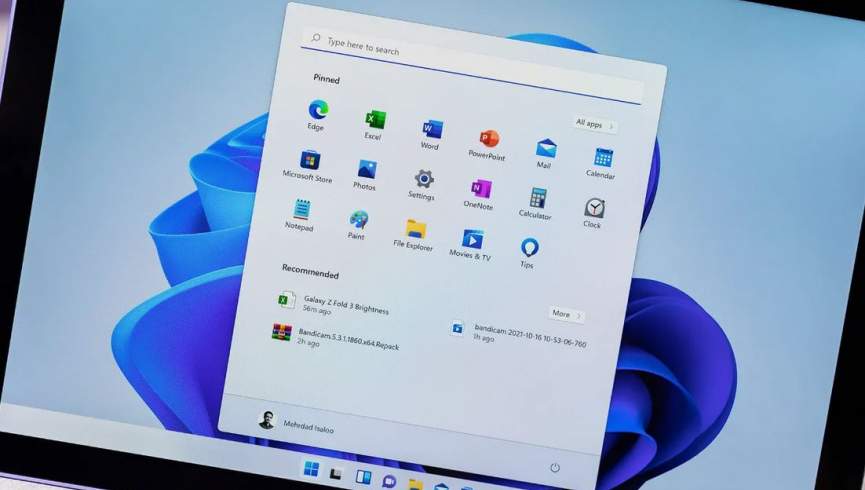Screen dimensions: 865x490
Task: Open Bandicam.5.3.1.1860.x64.Repack recommended item
Action: [335, 337]
